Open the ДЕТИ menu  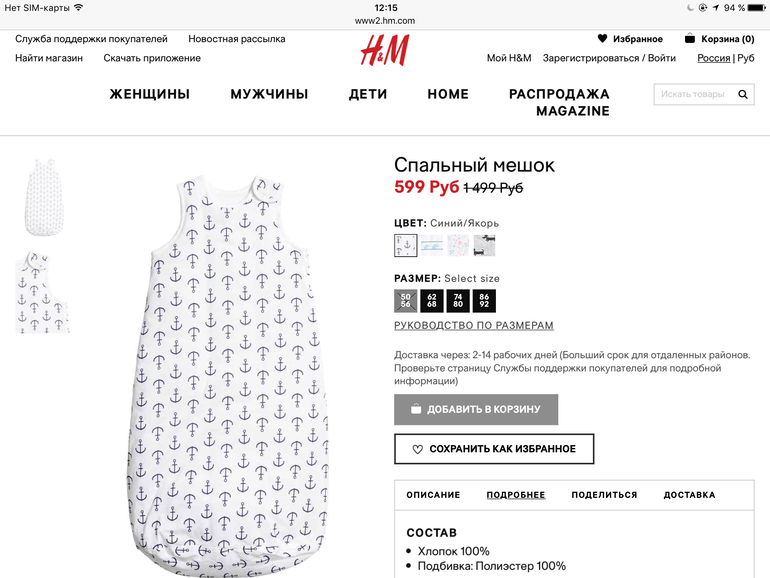(x=368, y=94)
